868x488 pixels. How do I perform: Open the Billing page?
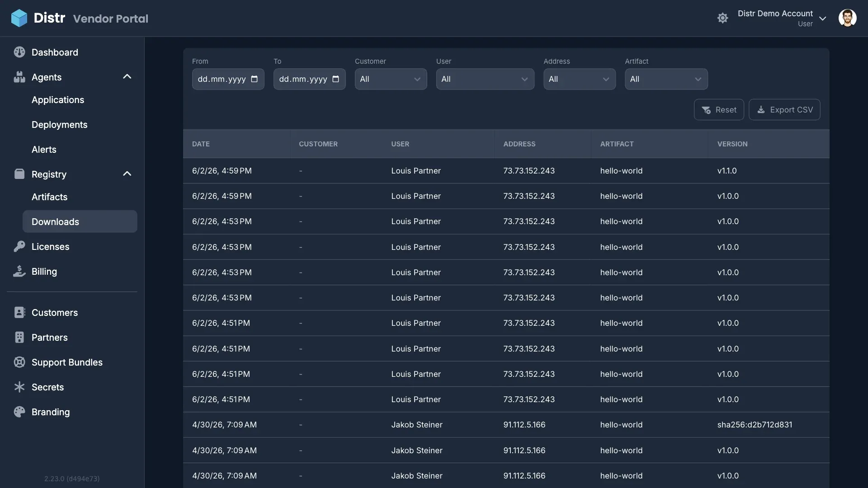pyautogui.click(x=72, y=271)
